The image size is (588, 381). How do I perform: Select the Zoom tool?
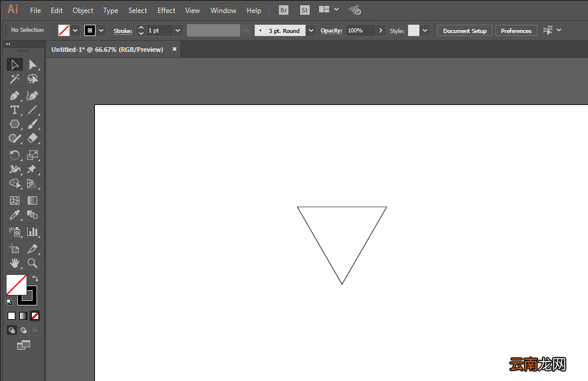pyautogui.click(x=32, y=263)
